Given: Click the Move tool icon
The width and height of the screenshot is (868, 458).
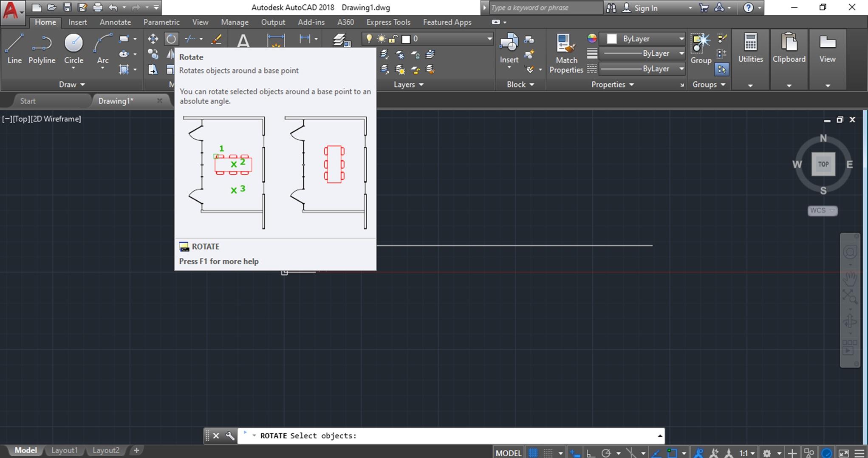Looking at the screenshot, I should tap(153, 39).
